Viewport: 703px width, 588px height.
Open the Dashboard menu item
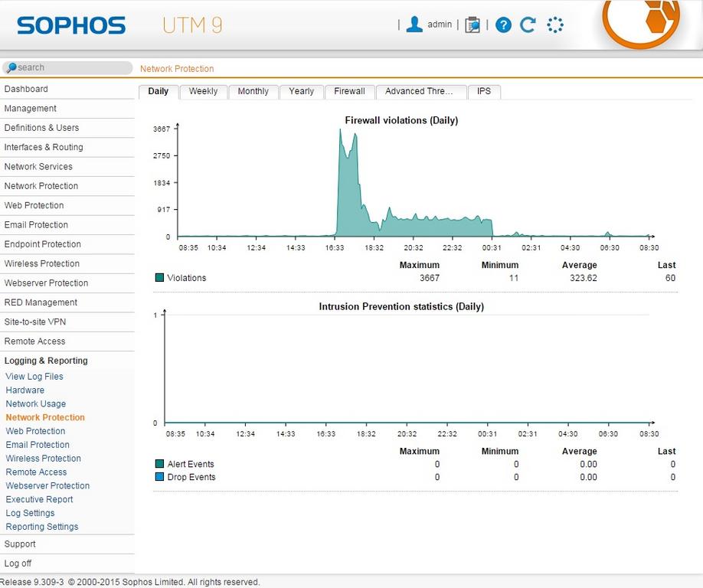[x=67, y=89]
